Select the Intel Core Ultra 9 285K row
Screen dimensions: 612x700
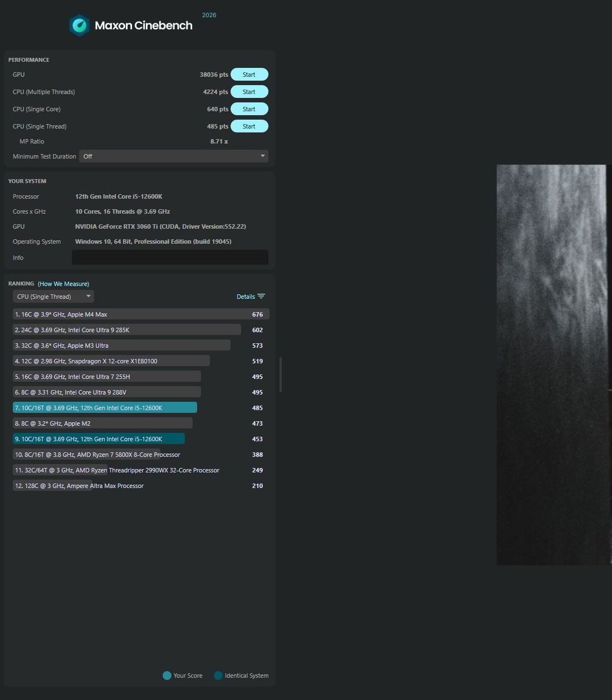coord(141,330)
